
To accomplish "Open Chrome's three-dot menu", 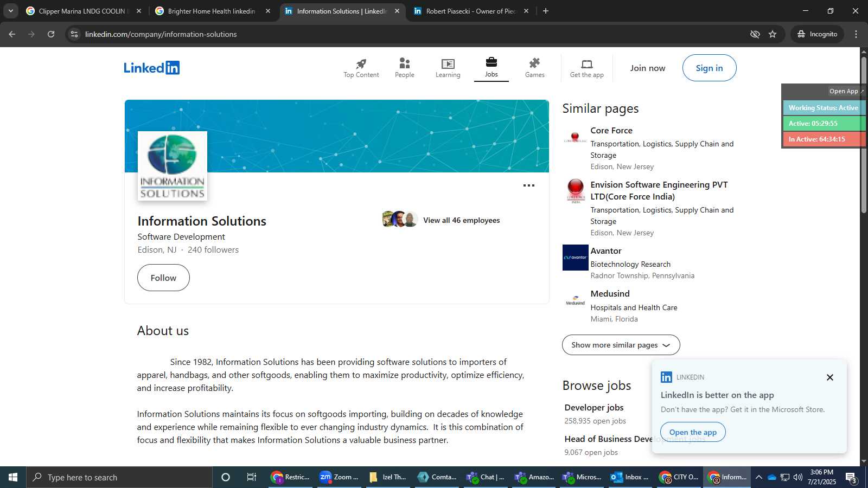I will [x=856, y=34].
